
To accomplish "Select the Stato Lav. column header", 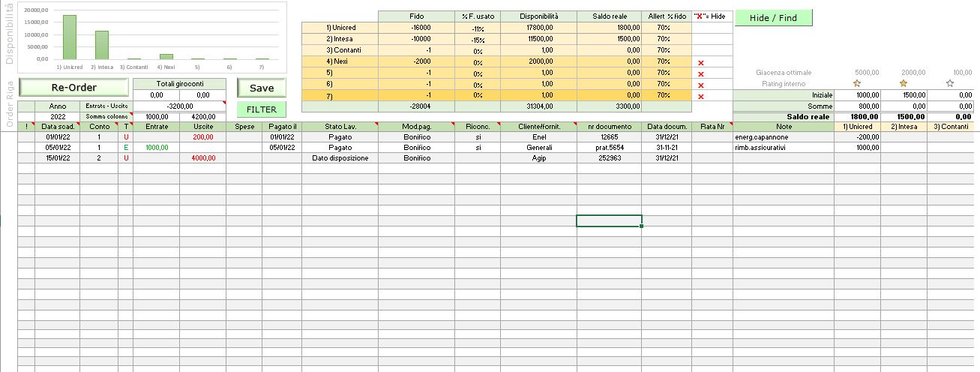I will click(x=339, y=127).
